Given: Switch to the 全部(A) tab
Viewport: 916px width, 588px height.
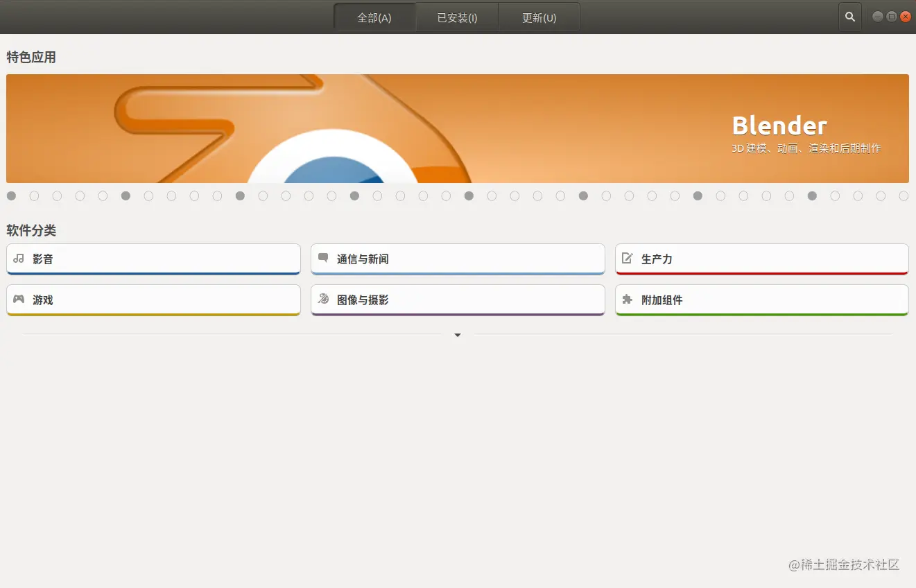Looking at the screenshot, I should [x=374, y=17].
